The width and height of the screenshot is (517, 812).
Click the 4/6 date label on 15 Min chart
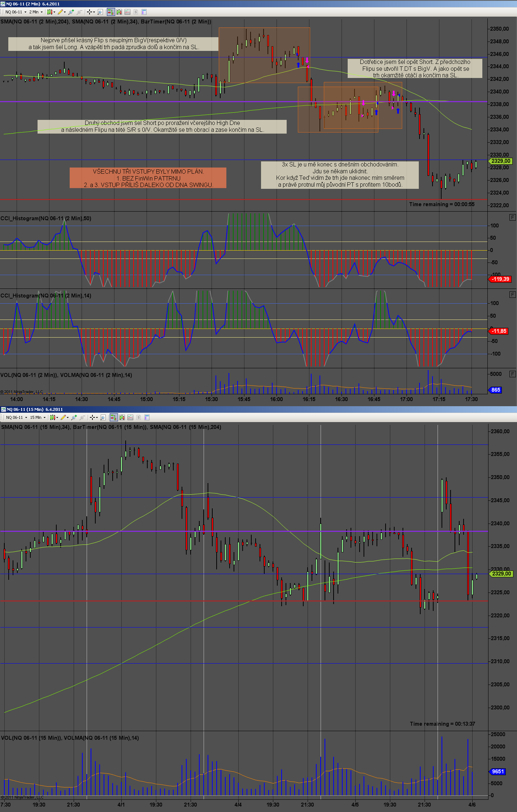click(472, 805)
